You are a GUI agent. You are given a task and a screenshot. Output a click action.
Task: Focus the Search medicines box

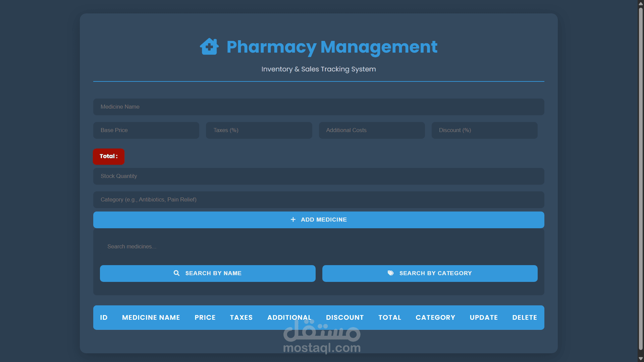point(318,247)
